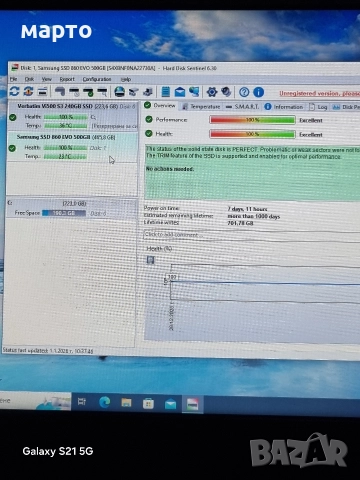Screen dimensions: 360x480
Task: Switch to the Information tab
Action: tap(284, 107)
